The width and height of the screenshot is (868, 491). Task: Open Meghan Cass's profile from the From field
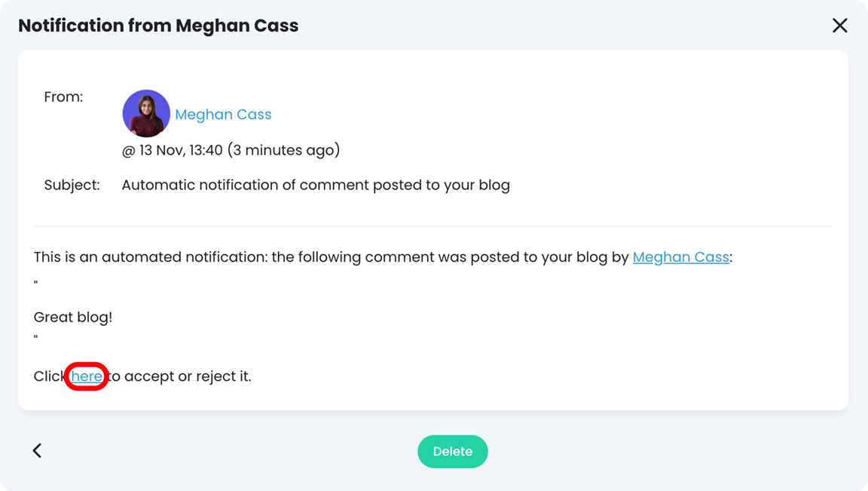pos(223,114)
